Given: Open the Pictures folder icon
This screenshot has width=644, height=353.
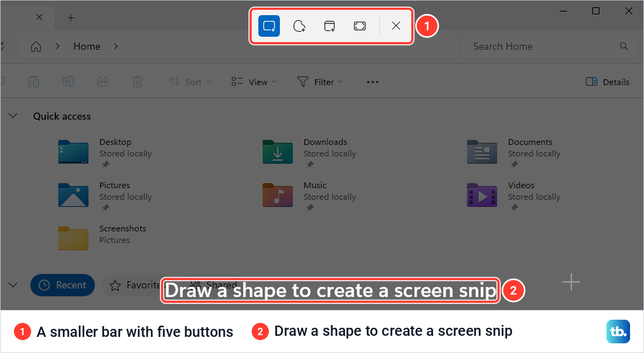Looking at the screenshot, I should pyautogui.click(x=74, y=195).
